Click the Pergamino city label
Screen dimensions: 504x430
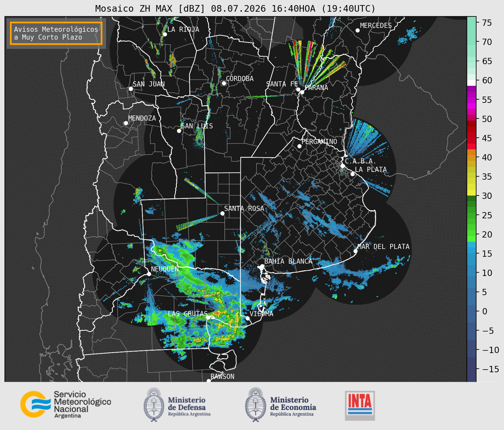click(319, 141)
